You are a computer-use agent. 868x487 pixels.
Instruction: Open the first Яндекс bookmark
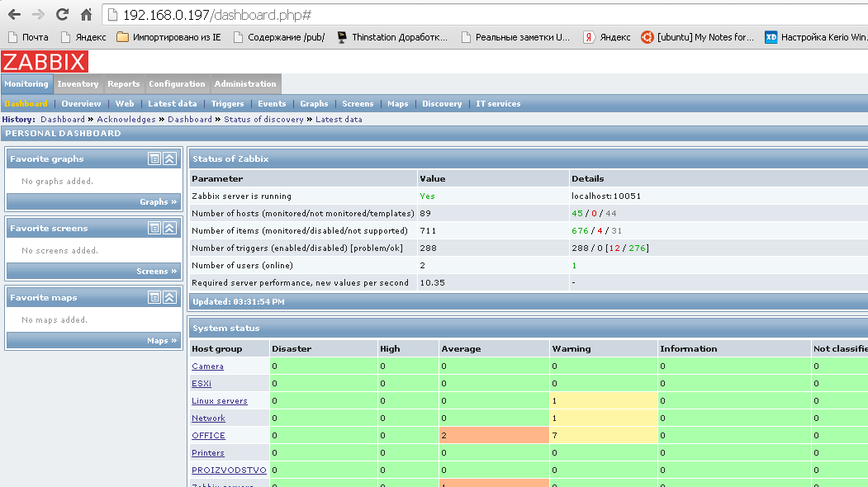83,37
